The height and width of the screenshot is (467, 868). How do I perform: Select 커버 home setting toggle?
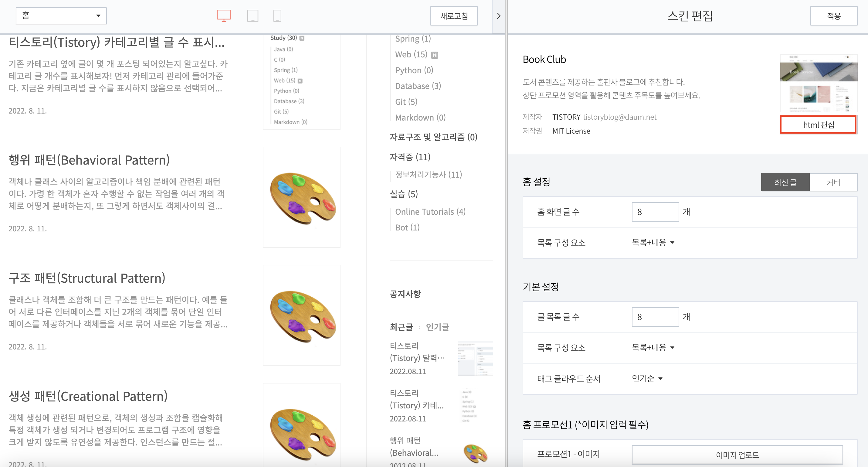(x=833, y=182)
